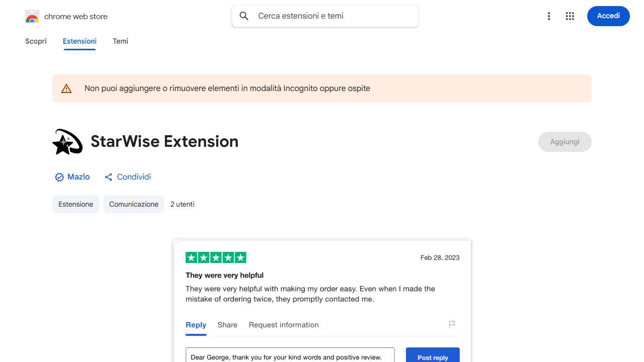Focus the Cerca estensioni e temi field
644x362 pixels.
tap(332, 16)
